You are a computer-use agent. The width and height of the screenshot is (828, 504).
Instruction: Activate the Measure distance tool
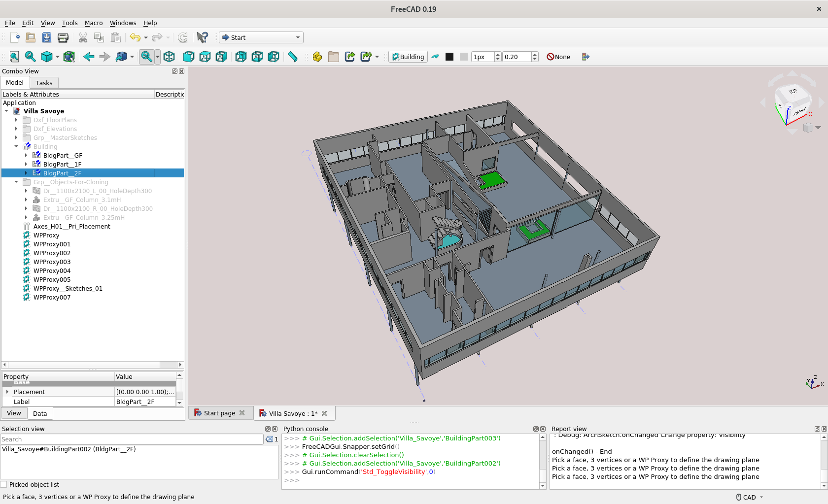tap(293, 57)
